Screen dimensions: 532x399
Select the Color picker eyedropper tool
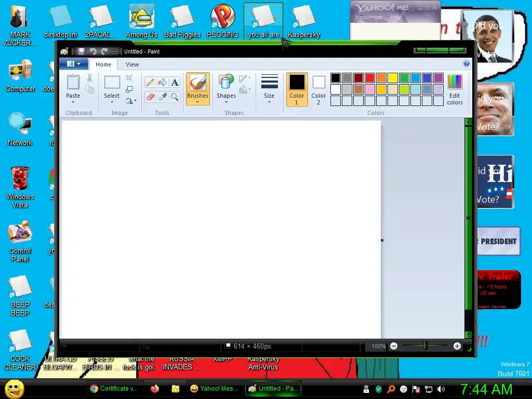click(x=163, y=97)
